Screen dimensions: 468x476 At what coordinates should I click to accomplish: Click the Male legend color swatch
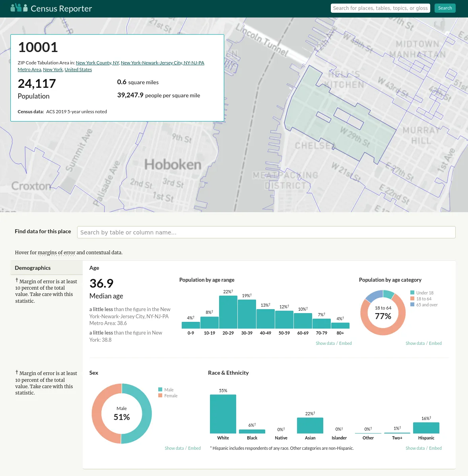click(x=160, y=389)
